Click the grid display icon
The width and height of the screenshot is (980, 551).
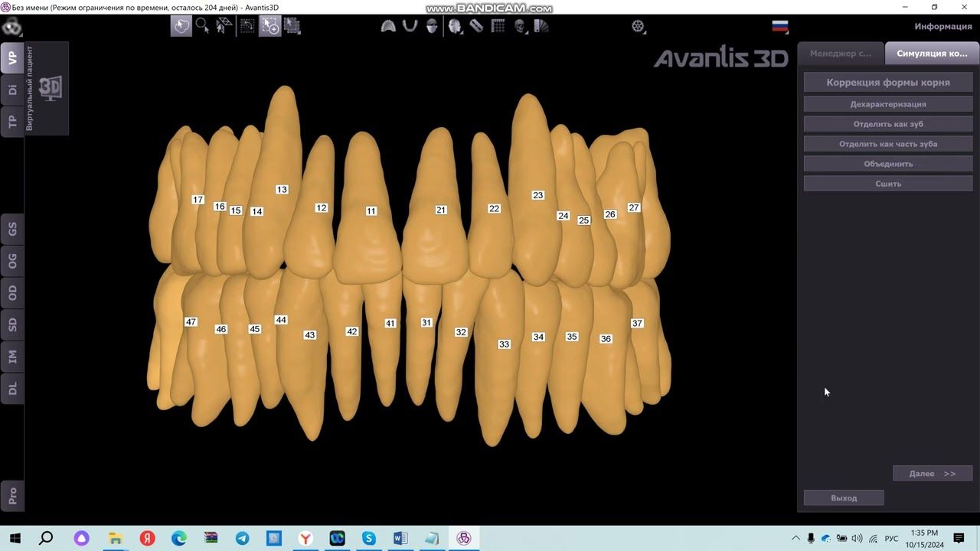tap(498, 26)
